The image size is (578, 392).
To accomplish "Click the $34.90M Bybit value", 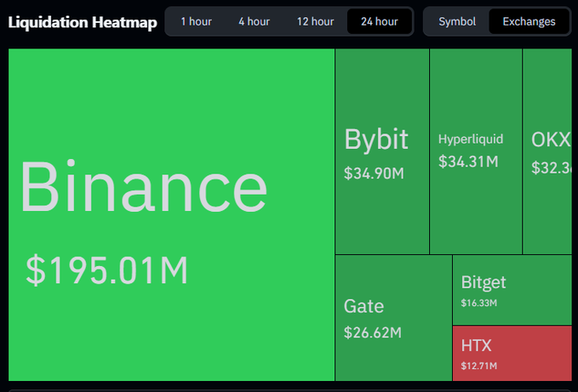I will [x=374, y=173].
